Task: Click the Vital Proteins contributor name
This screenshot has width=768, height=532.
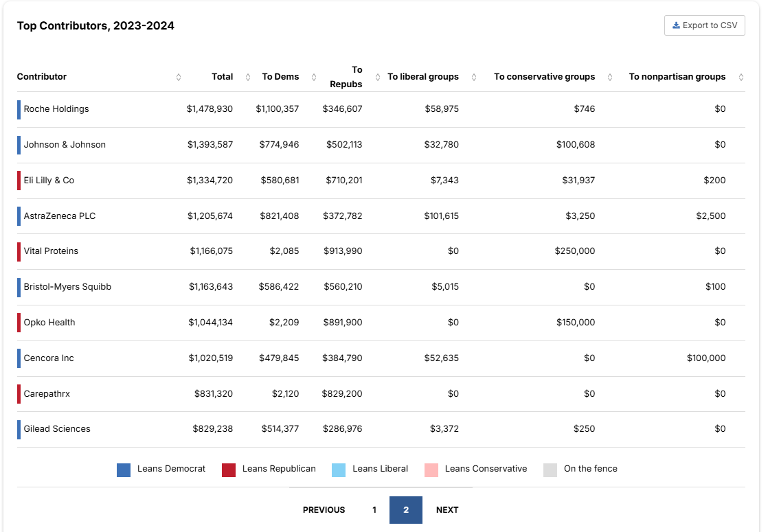Action: click(x=51, y=251)
